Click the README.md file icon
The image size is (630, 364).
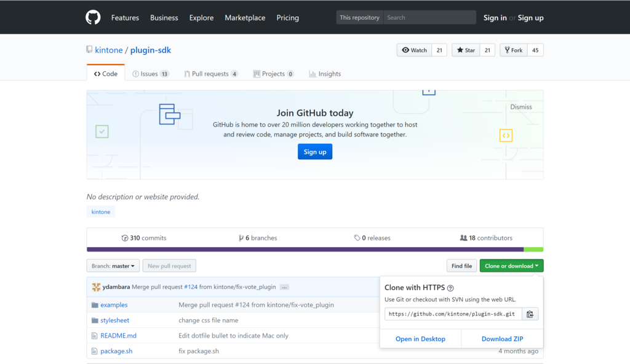point(94,336)
